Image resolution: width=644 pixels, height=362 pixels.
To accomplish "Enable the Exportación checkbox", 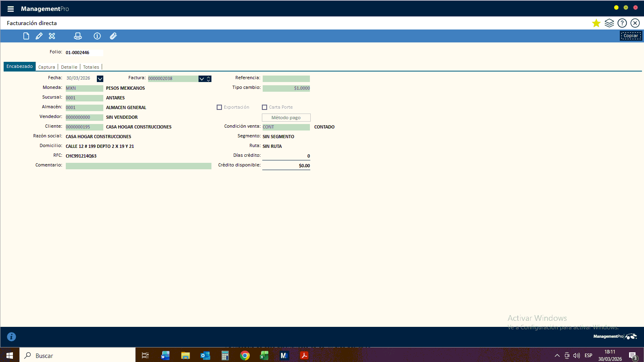I will tap(220, 107).
